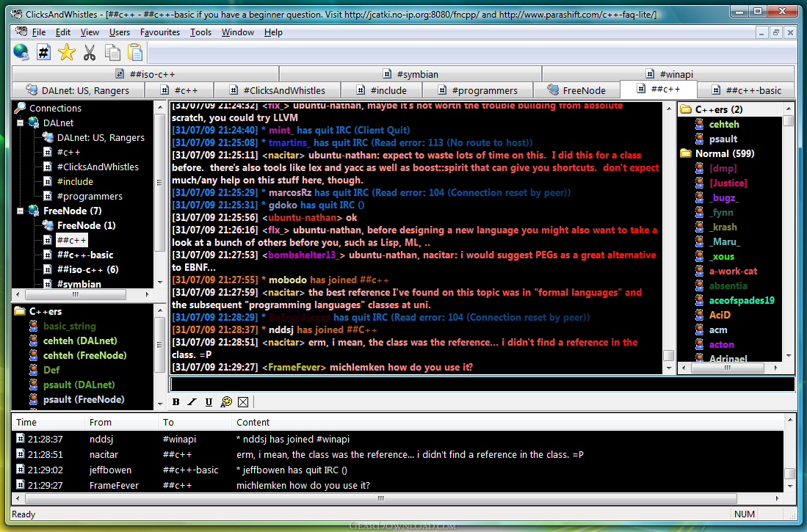Click the copy documents icon
The width and height of the screenshot is (807, 532).
click(x=112, y=53)
